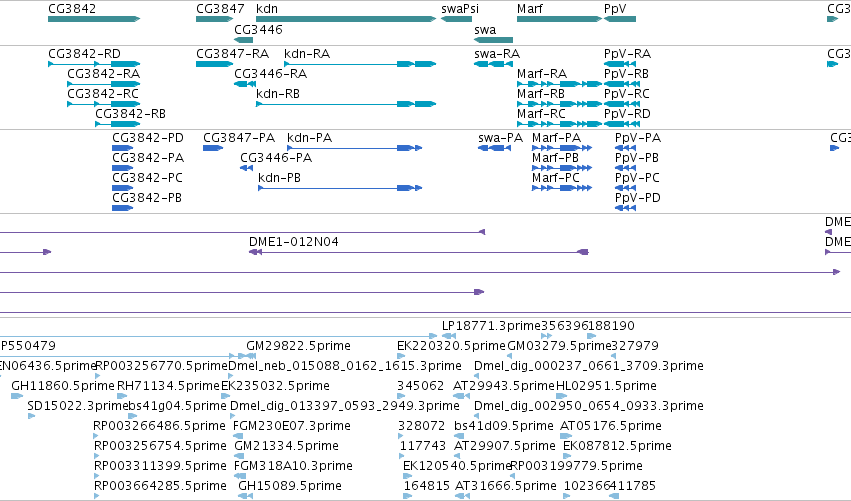Open the kdn gene label

click(267, 9)
